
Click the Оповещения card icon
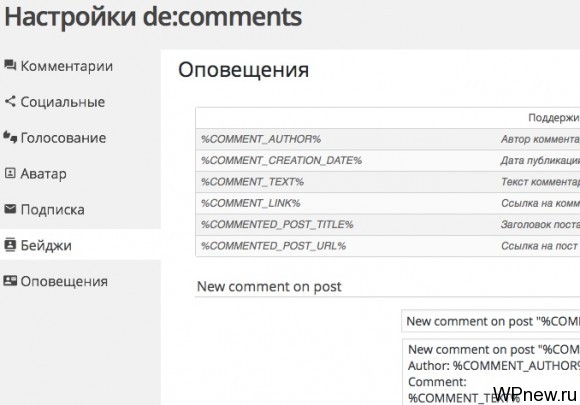10,281
